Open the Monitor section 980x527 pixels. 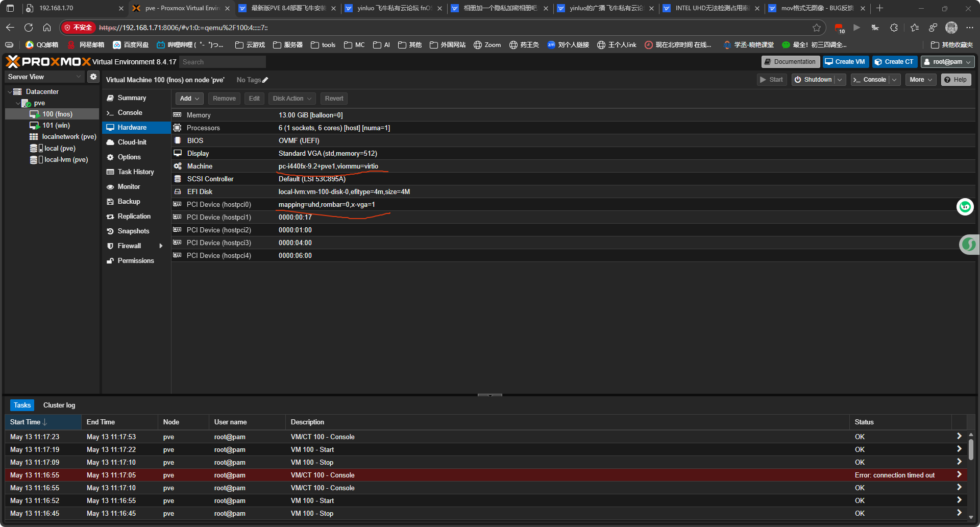tap(136, 186)
